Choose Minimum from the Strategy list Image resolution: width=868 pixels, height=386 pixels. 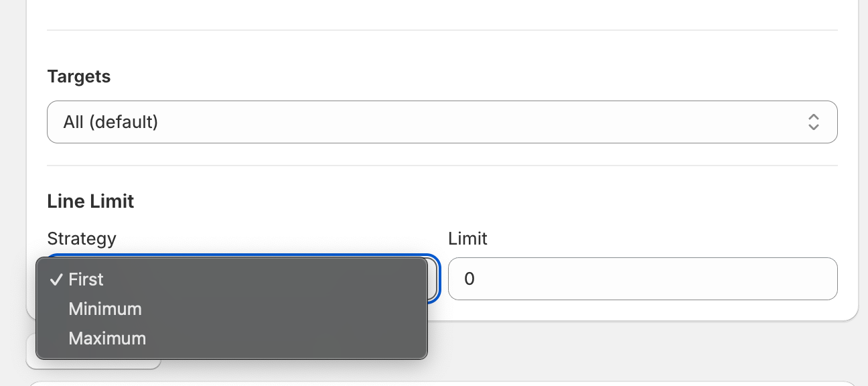coord(105,309)
